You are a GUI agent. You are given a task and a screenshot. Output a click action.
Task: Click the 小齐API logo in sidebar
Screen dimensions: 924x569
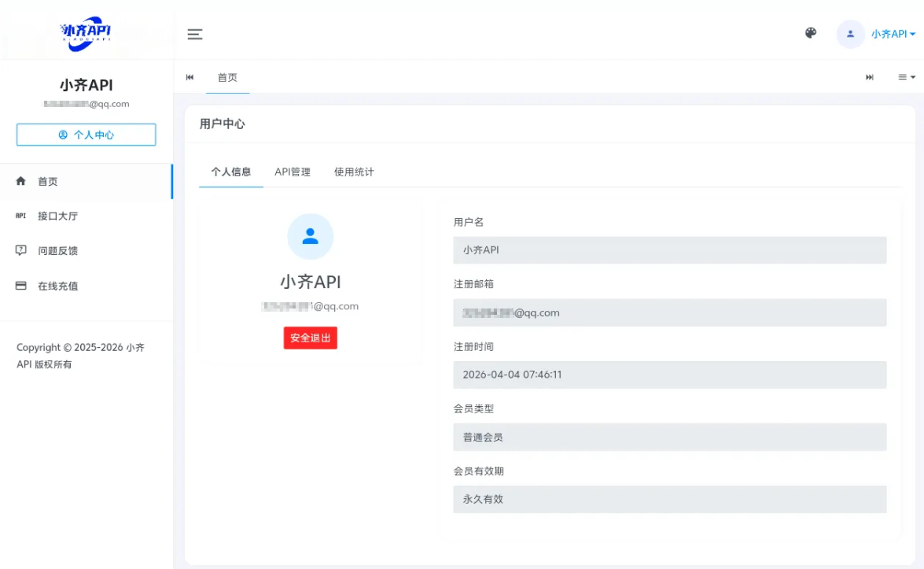point(86,32)
